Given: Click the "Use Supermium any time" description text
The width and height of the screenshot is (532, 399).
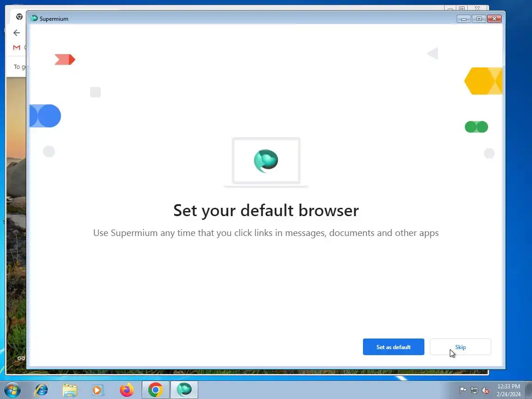Looking at the screenshot, I should (266, 233).
